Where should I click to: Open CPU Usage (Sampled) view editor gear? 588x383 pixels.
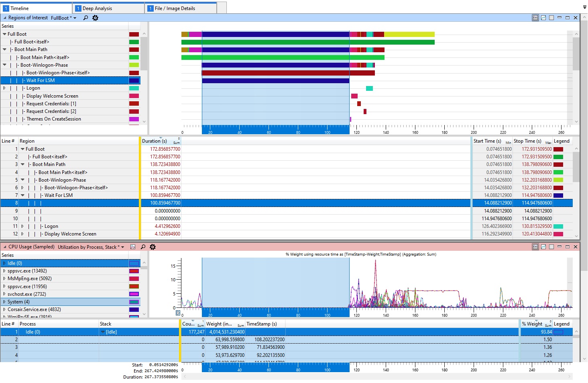point(153,247)
